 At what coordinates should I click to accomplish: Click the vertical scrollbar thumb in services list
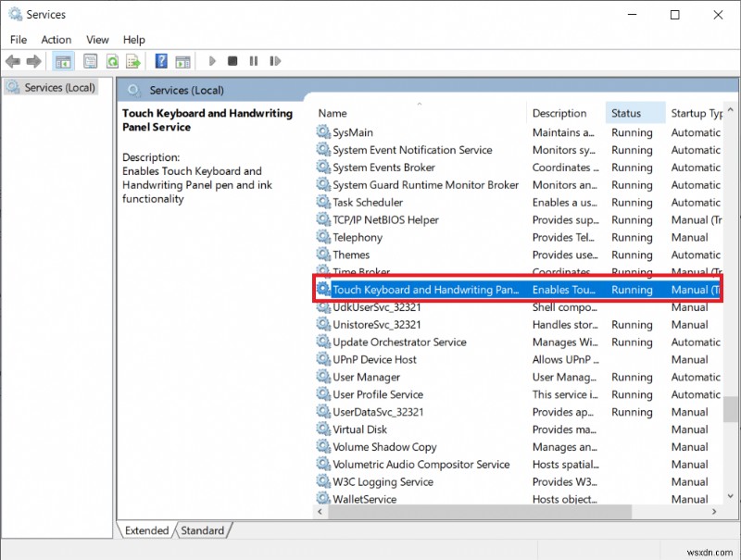pyautogui.click(x=732, y=407)
